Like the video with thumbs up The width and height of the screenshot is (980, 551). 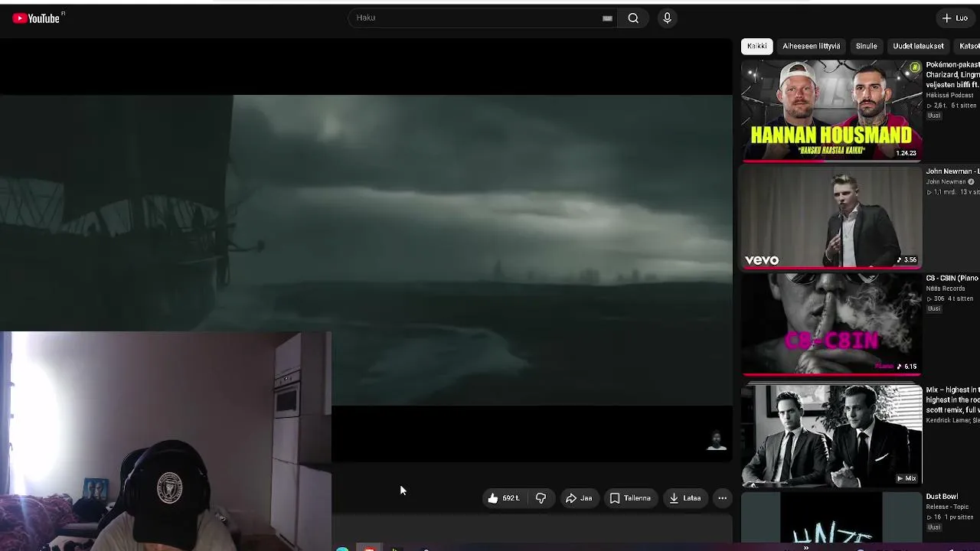[504, 498]
